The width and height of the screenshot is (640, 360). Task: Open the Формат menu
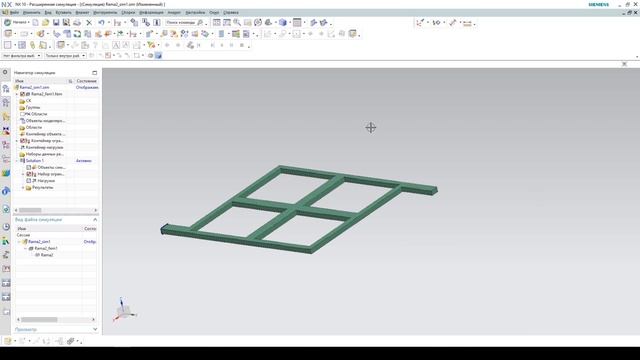[x=82, y=13]
